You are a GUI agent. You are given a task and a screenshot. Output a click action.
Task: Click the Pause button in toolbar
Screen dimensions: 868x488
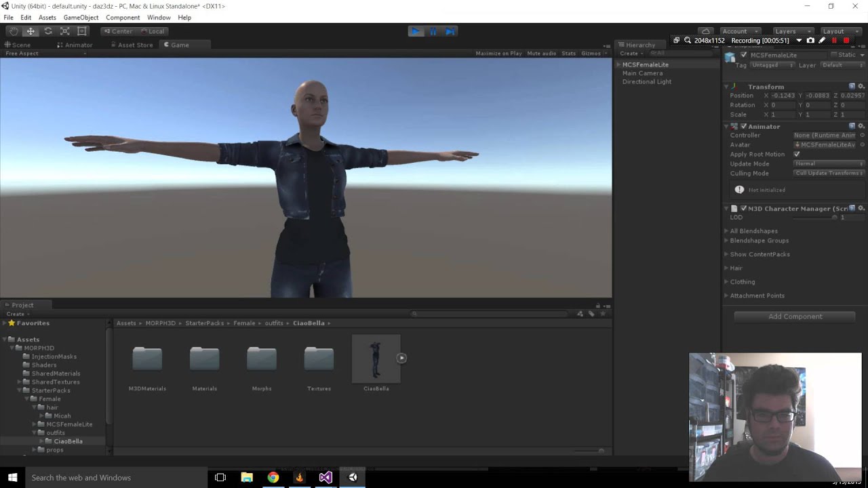click(x=433, y=31)
